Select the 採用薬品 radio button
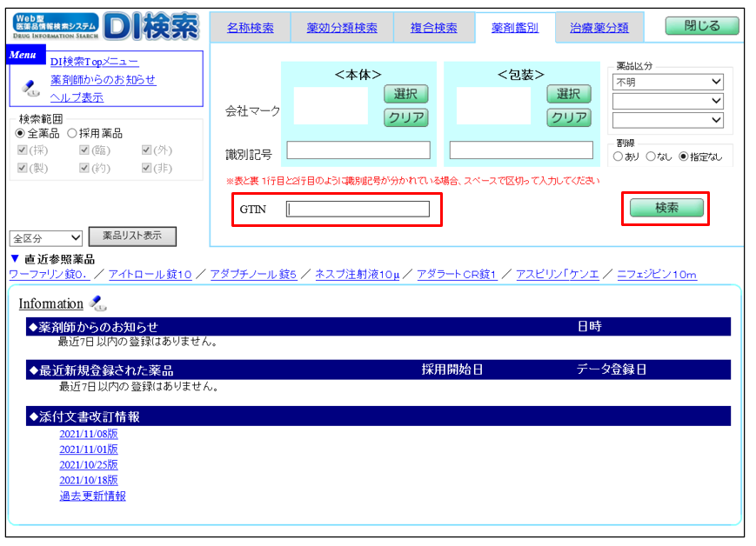 [x=72, y=134]
